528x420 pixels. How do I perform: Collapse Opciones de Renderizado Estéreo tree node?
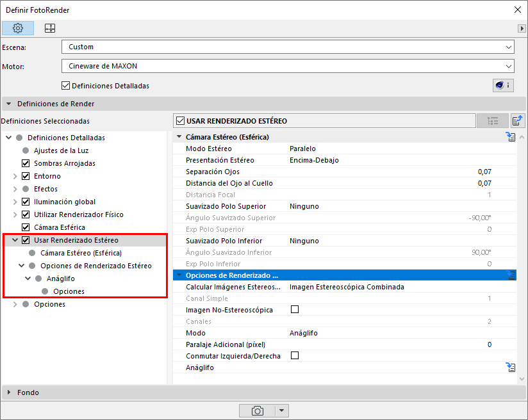(22, 266)
